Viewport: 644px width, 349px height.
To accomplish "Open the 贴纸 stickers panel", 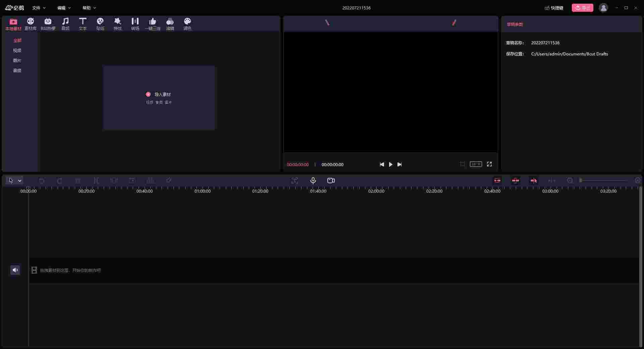I will [x=100, y=24].
